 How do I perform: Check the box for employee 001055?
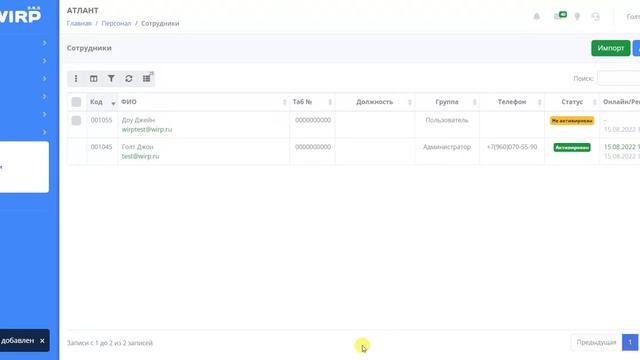pyautogui.click(x=76, y=120)
